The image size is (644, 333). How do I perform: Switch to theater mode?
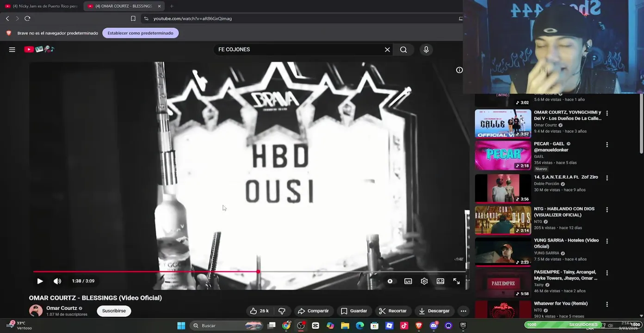point(440,281)
